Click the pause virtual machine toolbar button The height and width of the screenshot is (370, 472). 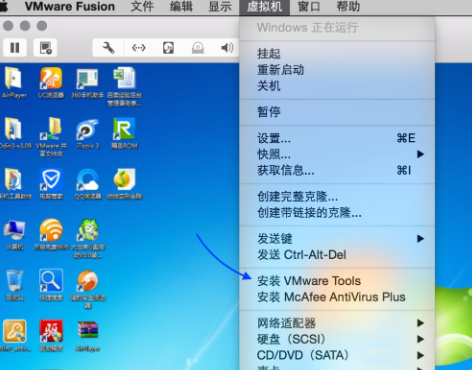[15, 48]
